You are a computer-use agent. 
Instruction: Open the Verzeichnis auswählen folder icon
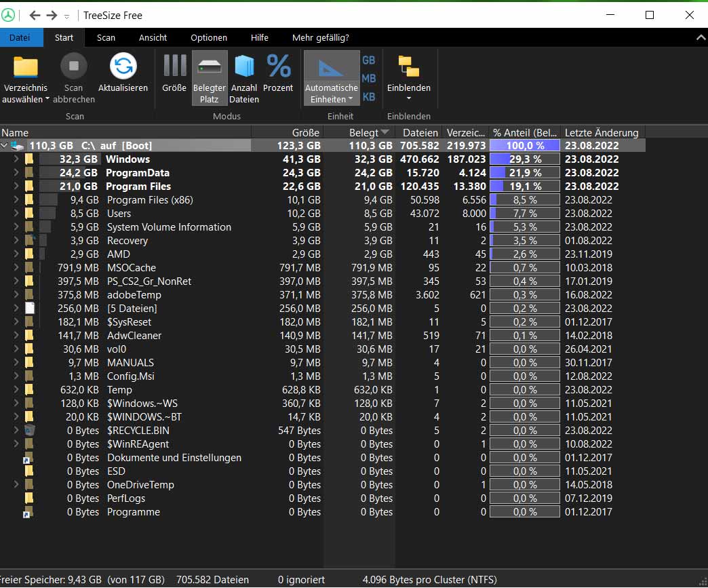click(26, 67)
